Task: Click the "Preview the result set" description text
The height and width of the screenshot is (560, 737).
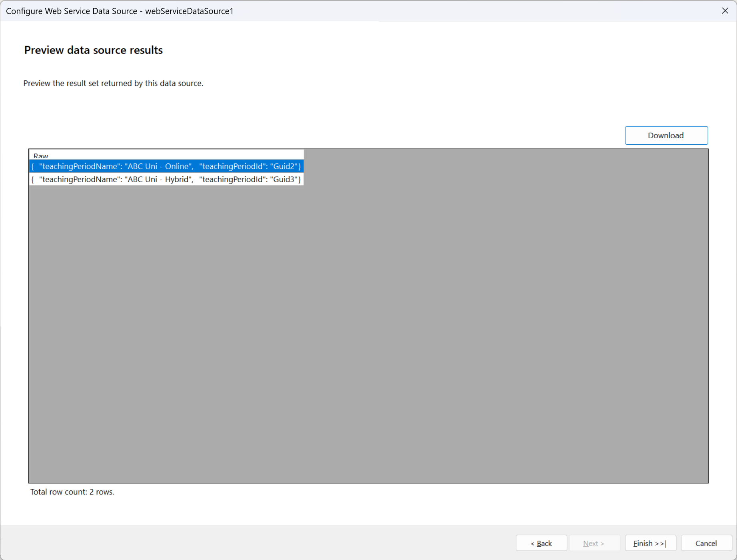Action: [x=113, y=83]
